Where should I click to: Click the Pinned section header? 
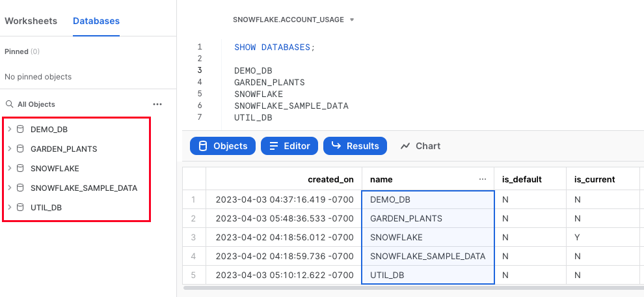[22, 51]
